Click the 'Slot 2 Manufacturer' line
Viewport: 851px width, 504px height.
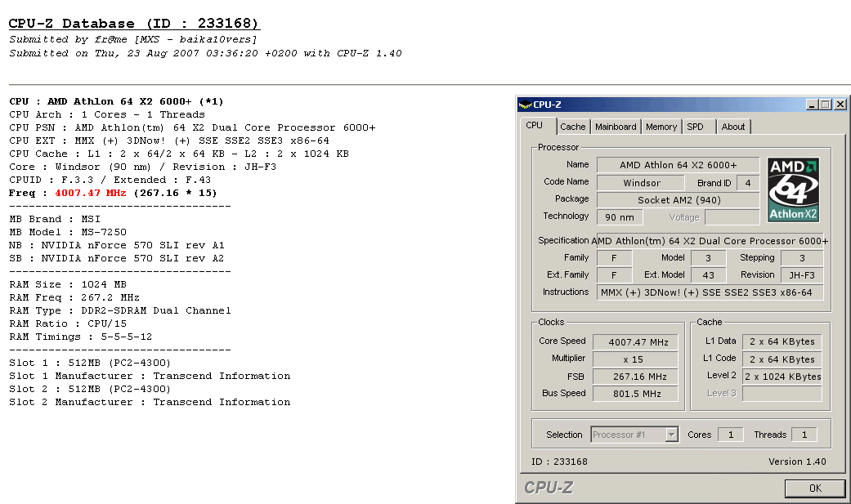(x=150, y=402)
